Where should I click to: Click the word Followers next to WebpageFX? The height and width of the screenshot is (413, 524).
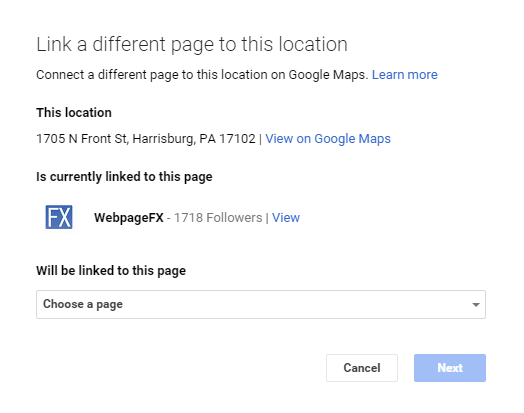(234, 218)
